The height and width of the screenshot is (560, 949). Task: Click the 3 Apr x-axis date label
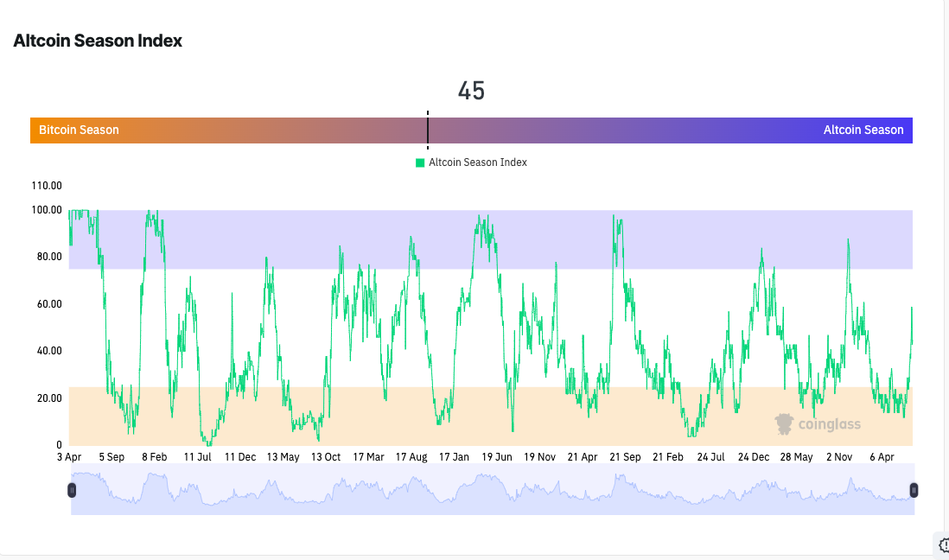[71, 457]
